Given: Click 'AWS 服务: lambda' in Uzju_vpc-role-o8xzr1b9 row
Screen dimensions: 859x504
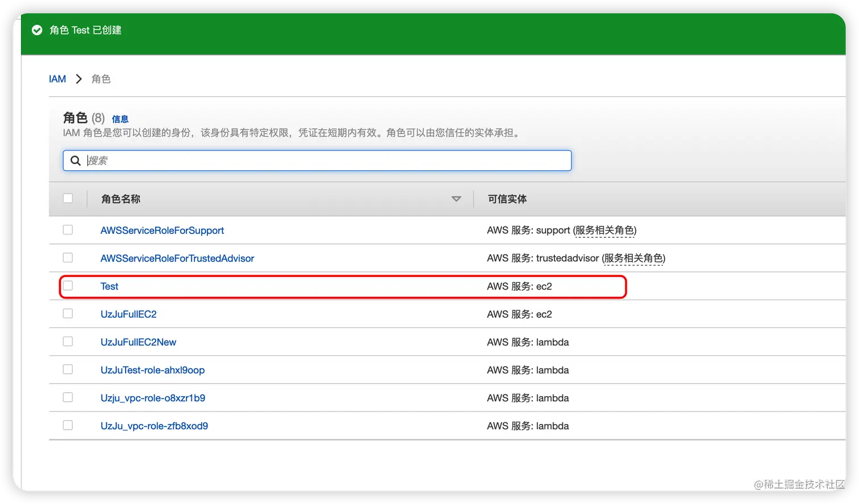Looking at the screenshot, I should click(x=528, y=398).
